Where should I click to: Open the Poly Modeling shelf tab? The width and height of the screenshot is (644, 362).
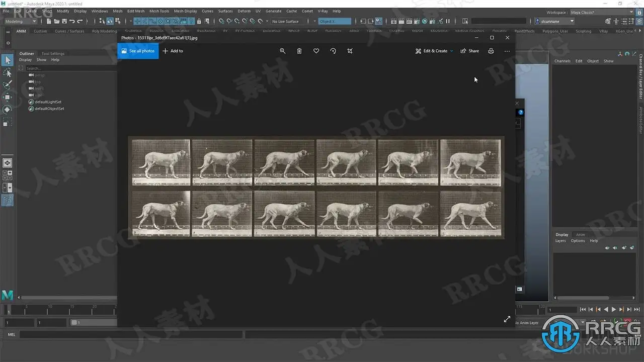point(104,31)
